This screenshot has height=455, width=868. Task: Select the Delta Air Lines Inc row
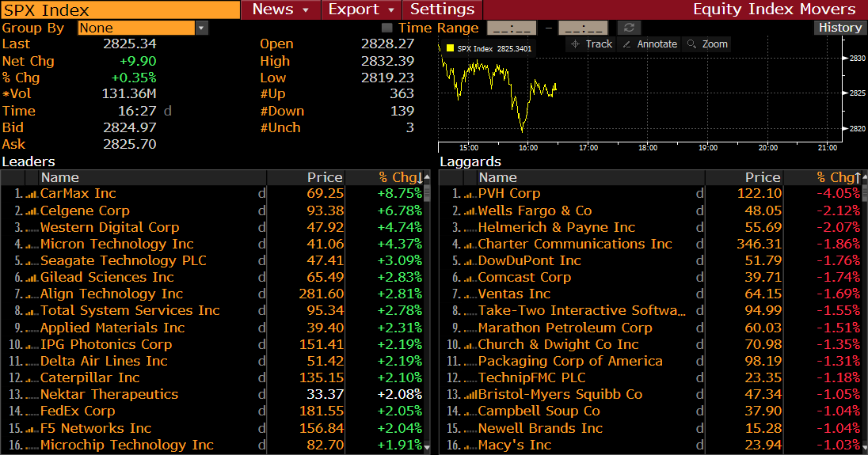pyautogui.click(x=212, y=361)
